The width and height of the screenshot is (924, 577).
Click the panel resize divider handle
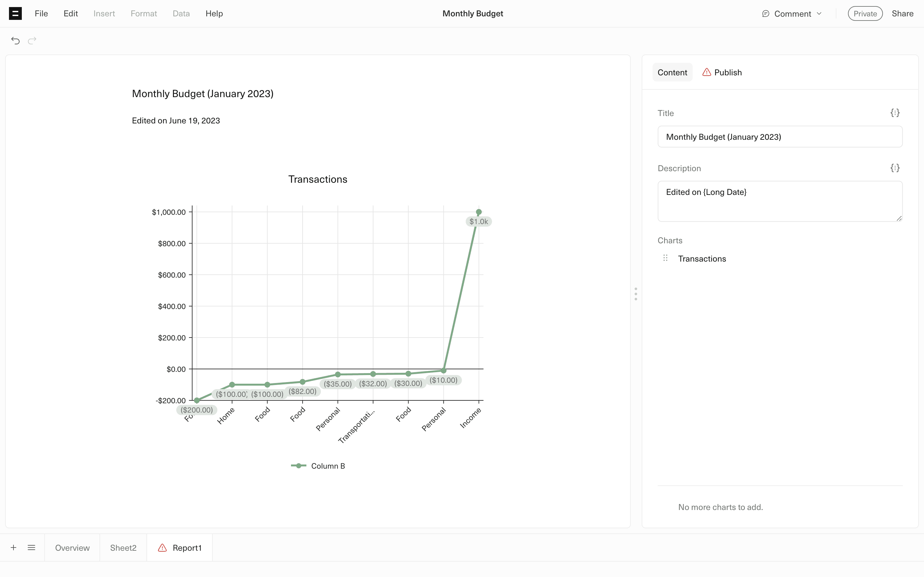(x=636, y=294)
